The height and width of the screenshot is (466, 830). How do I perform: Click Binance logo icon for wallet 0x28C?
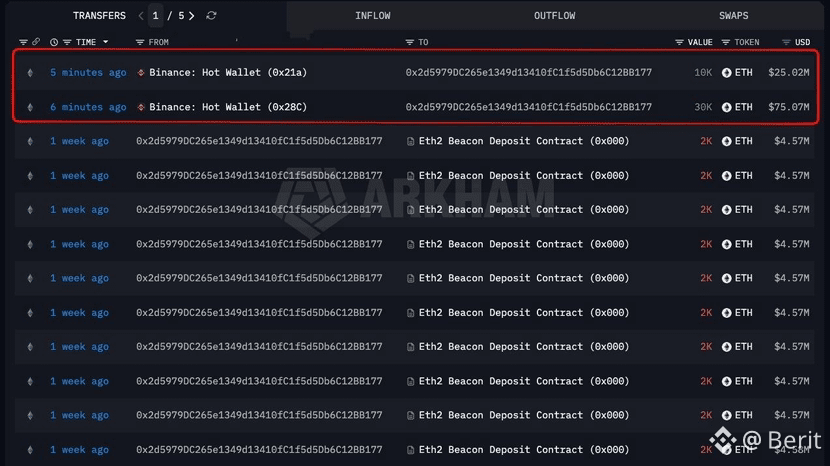pos(141,107)
